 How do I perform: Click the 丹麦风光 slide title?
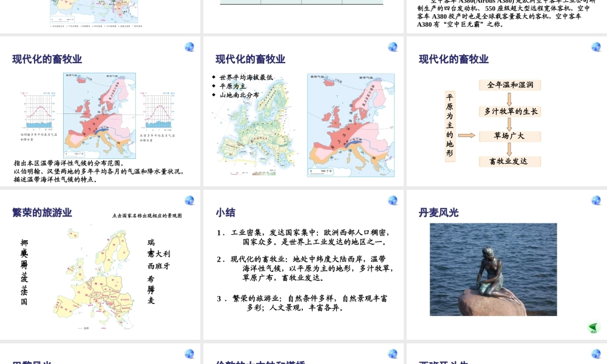(439, 212)
